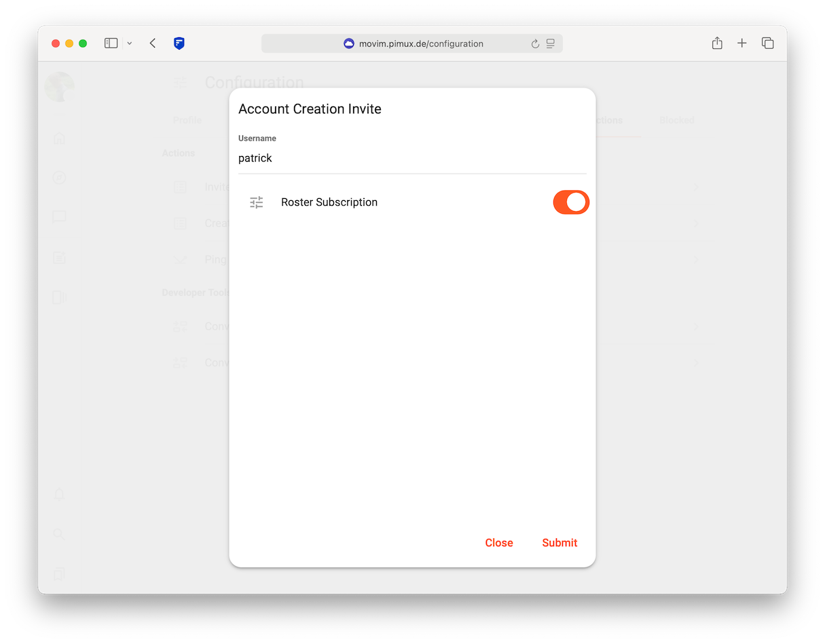The height and width of the screenshot is (644, 825).
Task: Click the share icon in the browser toolbar
Action: pyautogui.click(x=717, y=43)
